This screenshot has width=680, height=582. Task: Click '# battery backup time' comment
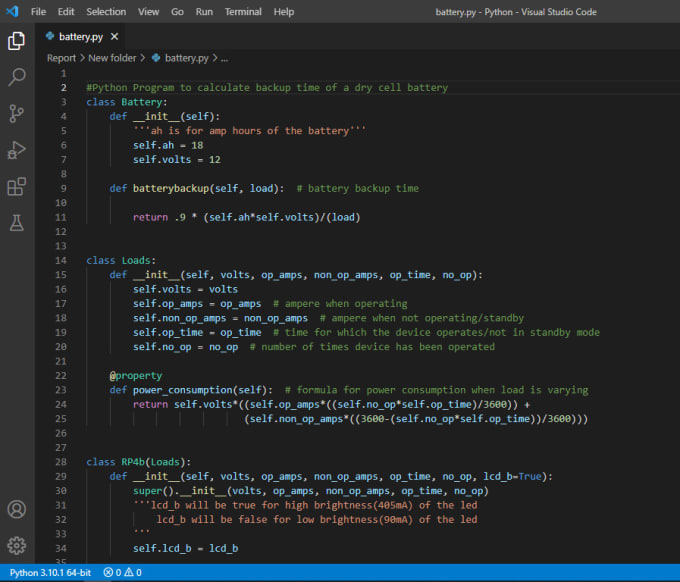357,188
